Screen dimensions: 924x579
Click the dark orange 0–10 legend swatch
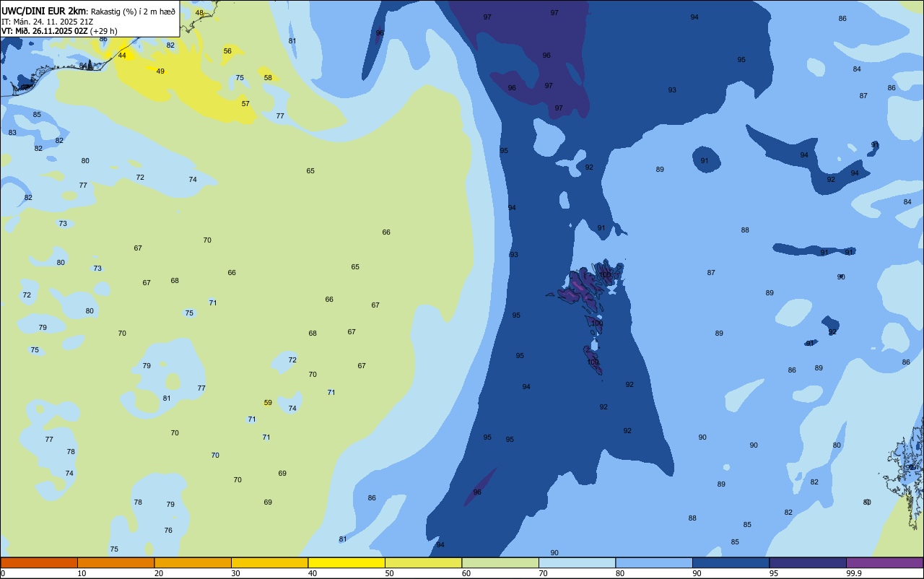click(x=39, y=562)
